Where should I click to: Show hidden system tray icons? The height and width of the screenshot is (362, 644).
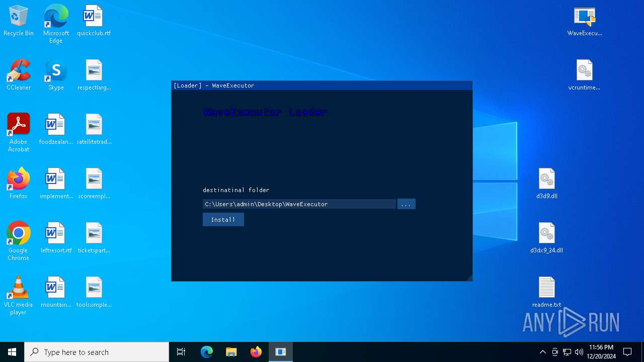542,352
